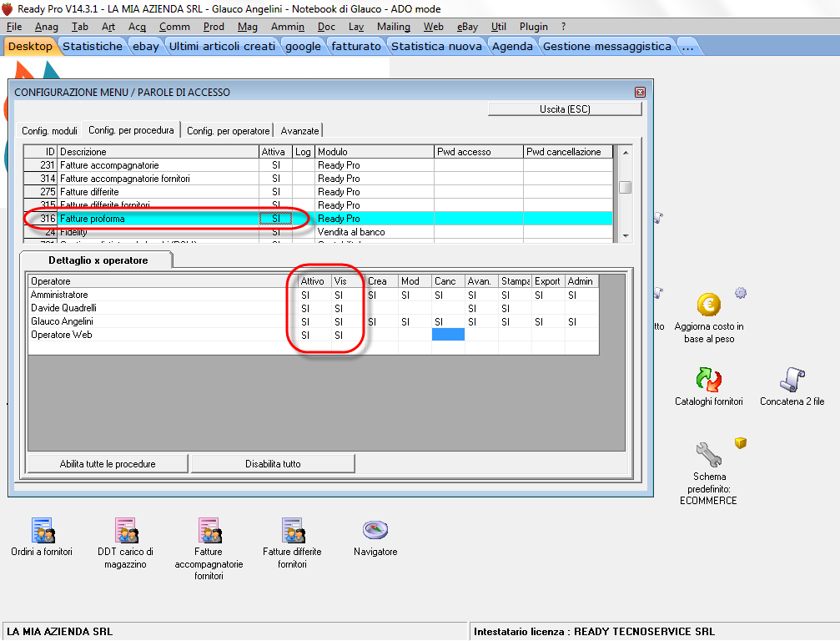Switch to the Agenda tab

point(512,46)
